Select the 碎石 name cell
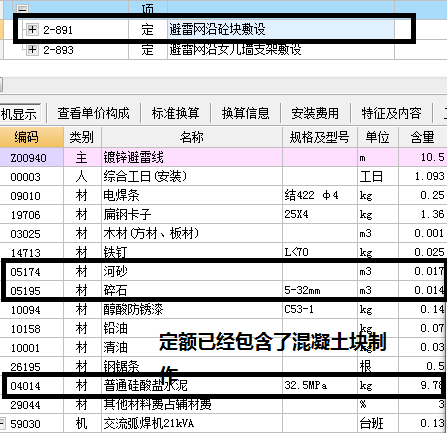 click(x=192, y=290)
